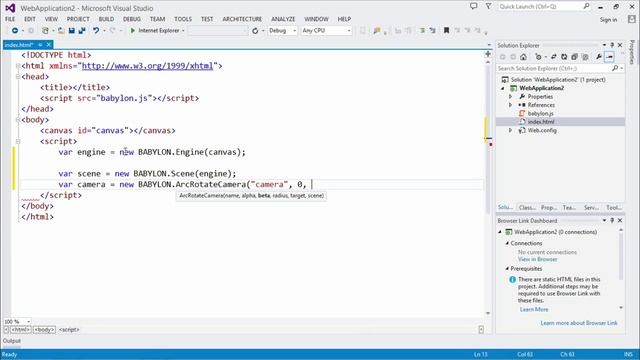640x360 pixels.
Task: Click the New Project toolbar icon
Action: 45,31
